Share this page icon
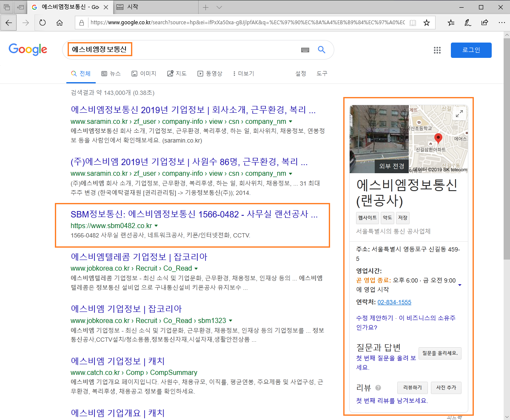Viewport: 510px width, 420px height. [484, 23]
